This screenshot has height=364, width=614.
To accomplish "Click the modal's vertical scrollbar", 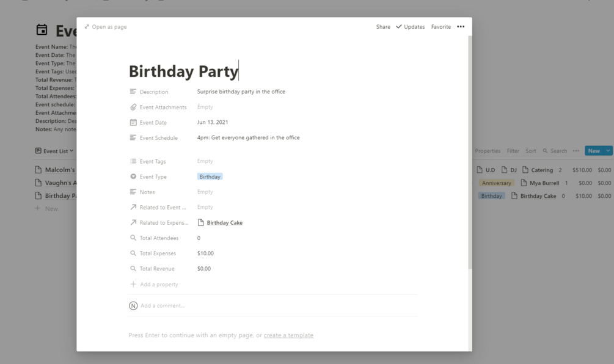I will [470, 153].
